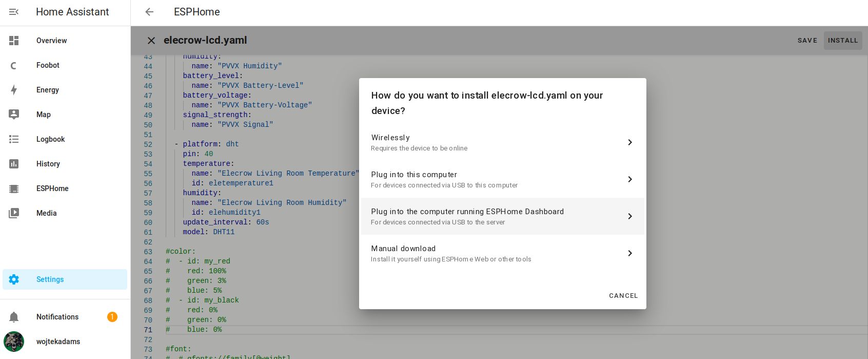Click the "model: DHT11" line
Image resolution: width=868 pixels, height=359 pixels.
coord(209,232)
